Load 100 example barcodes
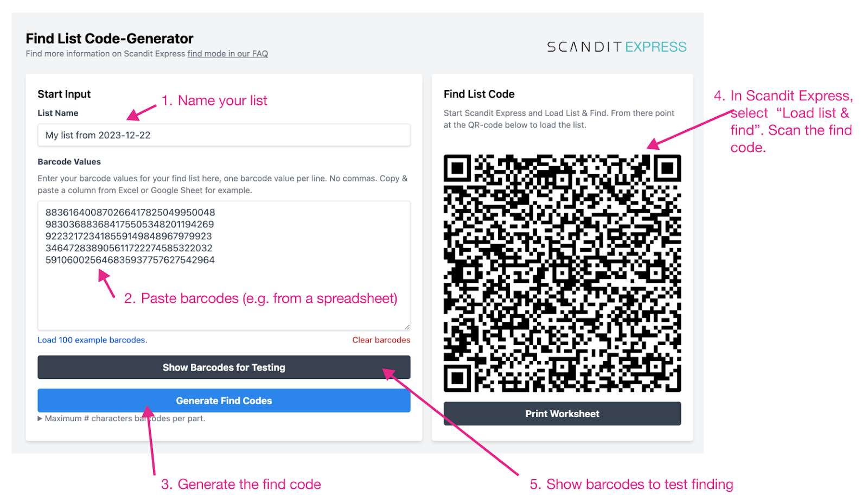Screen dimensions: 868x502 (92, 340)
